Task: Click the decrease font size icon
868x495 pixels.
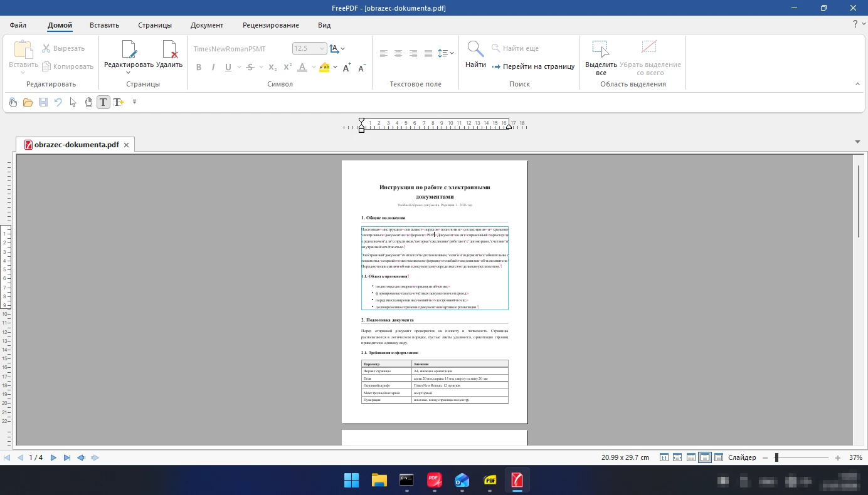Action: point(361,68)
